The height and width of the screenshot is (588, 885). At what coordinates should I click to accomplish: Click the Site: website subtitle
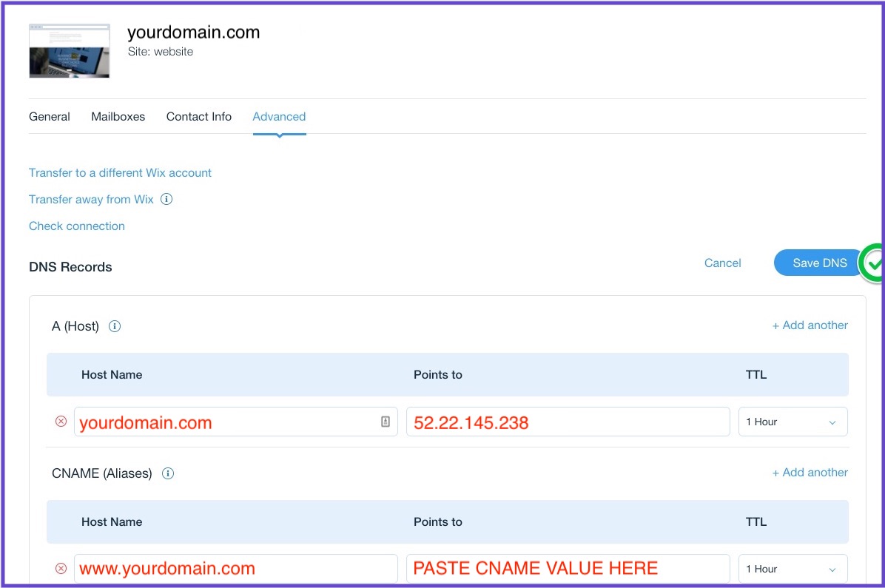[161, 52]
